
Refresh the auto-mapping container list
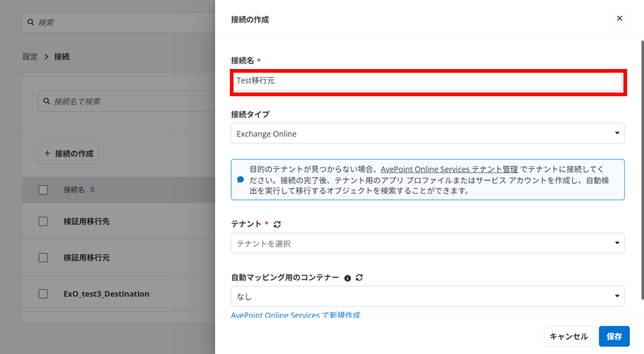click(359, 278)
